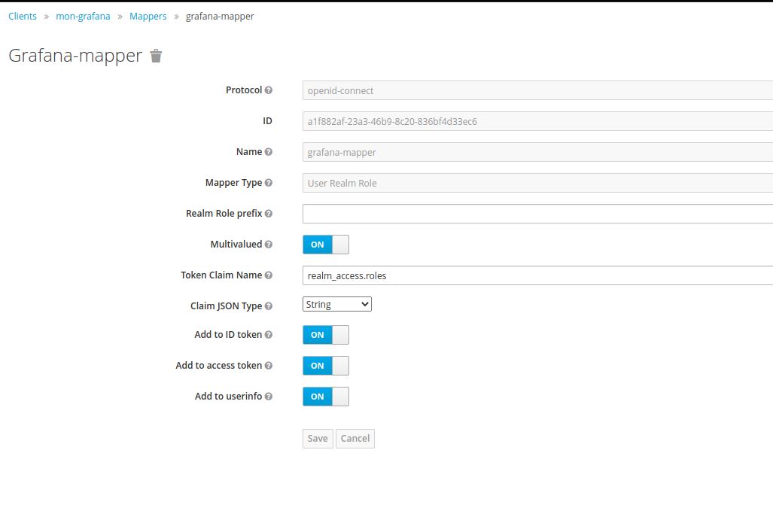Disable Add to access token switch

326,366
